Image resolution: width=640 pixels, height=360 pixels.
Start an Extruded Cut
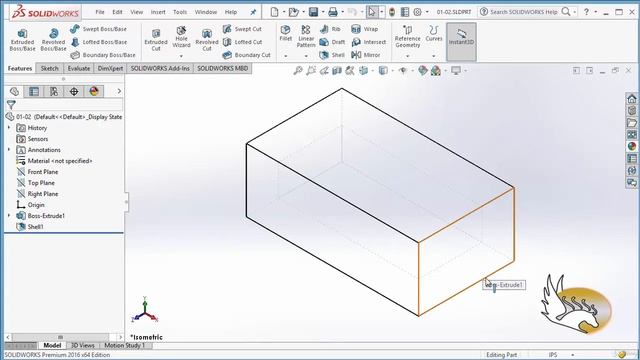pyautogui.click(x=156, y=40)
